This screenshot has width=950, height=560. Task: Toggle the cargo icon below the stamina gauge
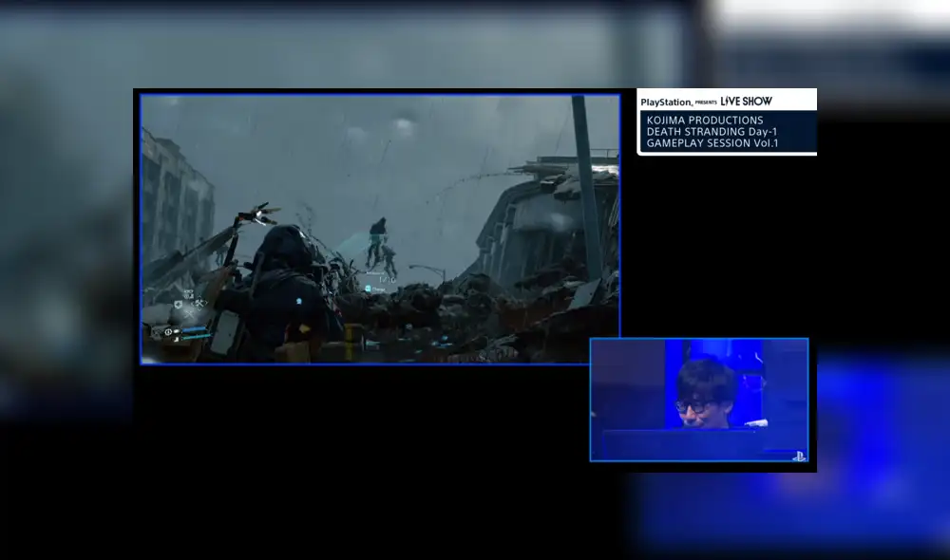(x=177, y=340)
